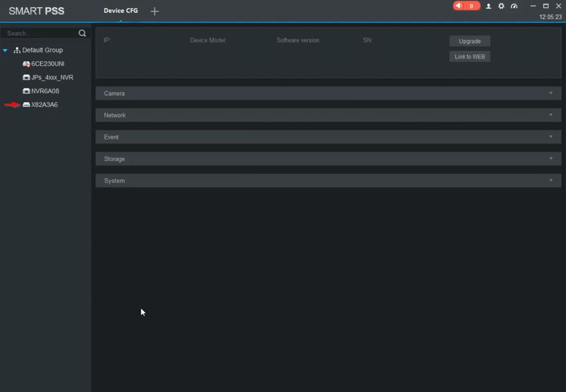Click the Link to WEB button

(470, 57)
